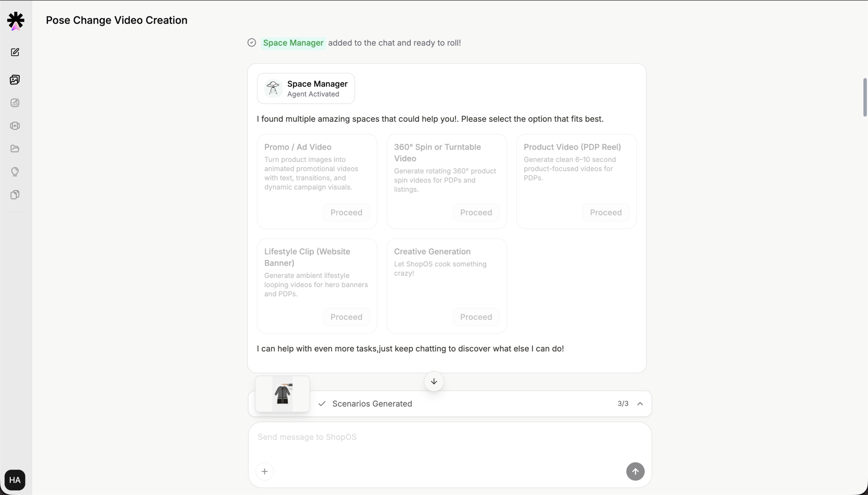Click the scroll-down arrow above Scenarios Generated
This screenshot has width=868, height=495.
pos(433,381)
